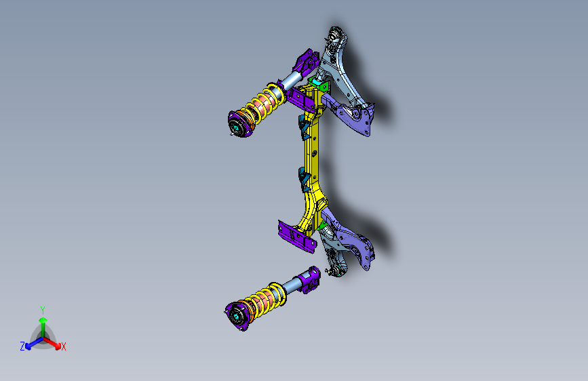Select the purple mounting plate at subframe bottom

pyautogui.click(x=296, y=237)
